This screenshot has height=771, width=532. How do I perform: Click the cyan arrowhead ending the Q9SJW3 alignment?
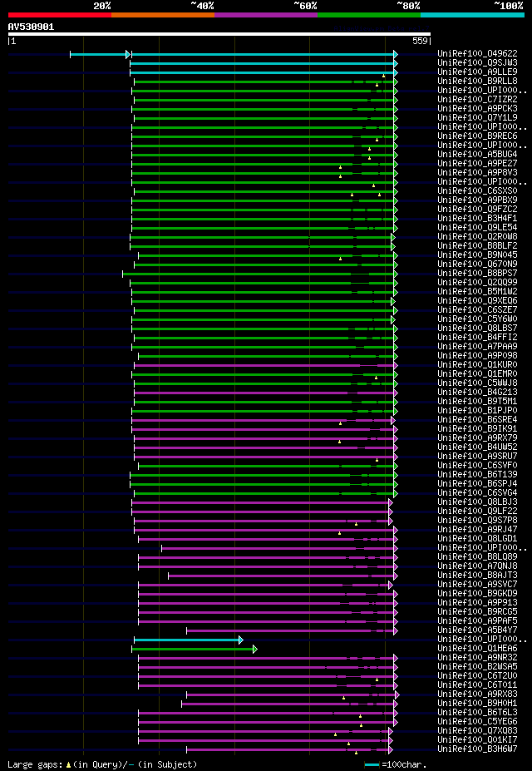396,63
